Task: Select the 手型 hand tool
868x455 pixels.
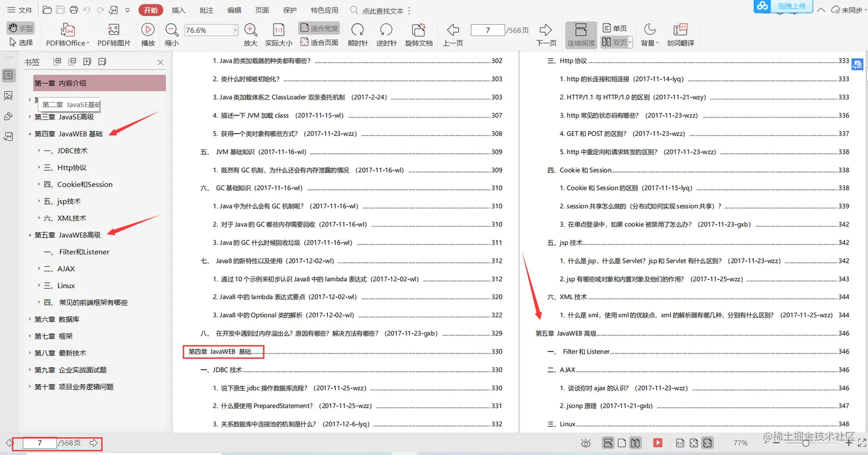Action: pos(21,28)
